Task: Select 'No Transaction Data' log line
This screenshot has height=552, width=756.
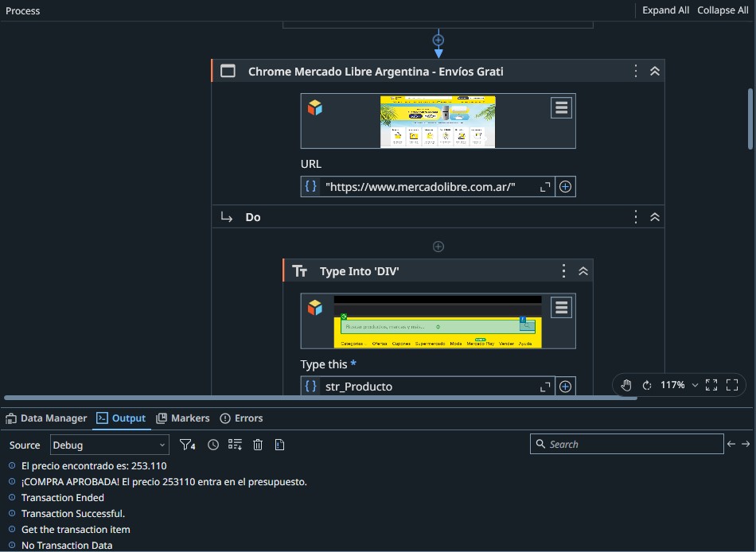Action: coord(67,546)
